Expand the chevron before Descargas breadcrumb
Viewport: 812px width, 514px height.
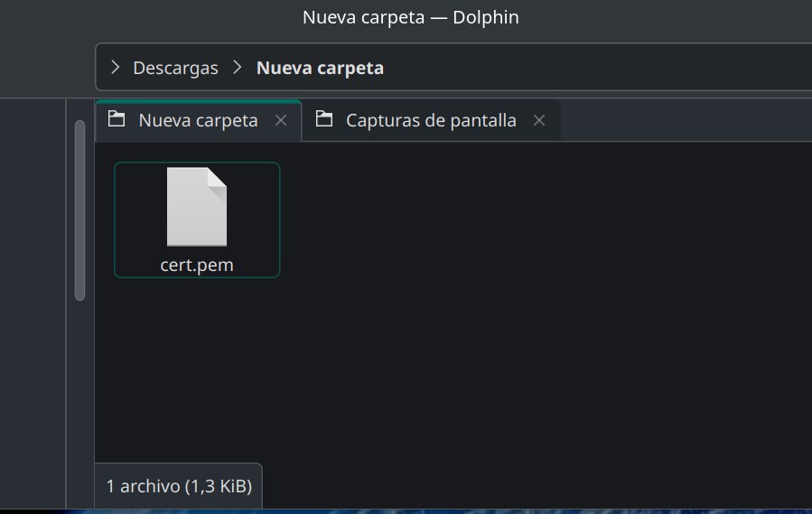coord(116,68)
